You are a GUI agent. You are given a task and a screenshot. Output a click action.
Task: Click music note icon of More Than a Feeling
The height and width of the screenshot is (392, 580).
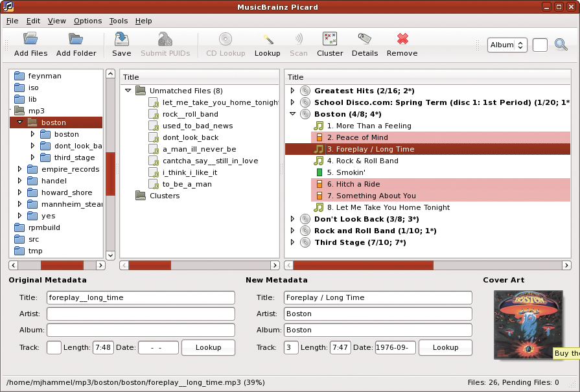(318, 126)
